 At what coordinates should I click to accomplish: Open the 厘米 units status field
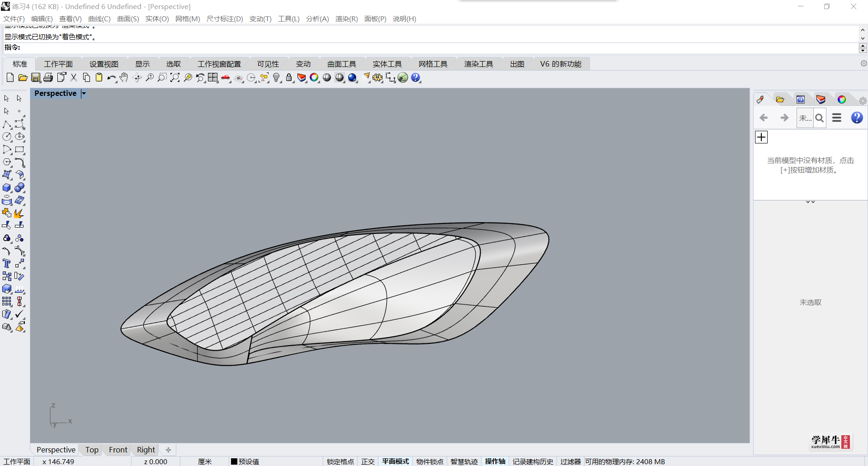pyautogui.click(x=205, y=461)
